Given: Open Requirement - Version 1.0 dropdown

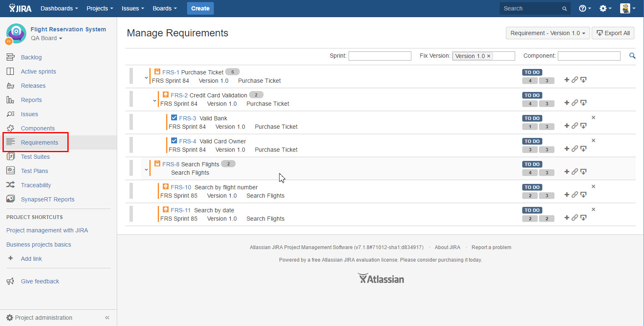Looking at the screenshot, I should pyautogui.click(x=548, y=33).
